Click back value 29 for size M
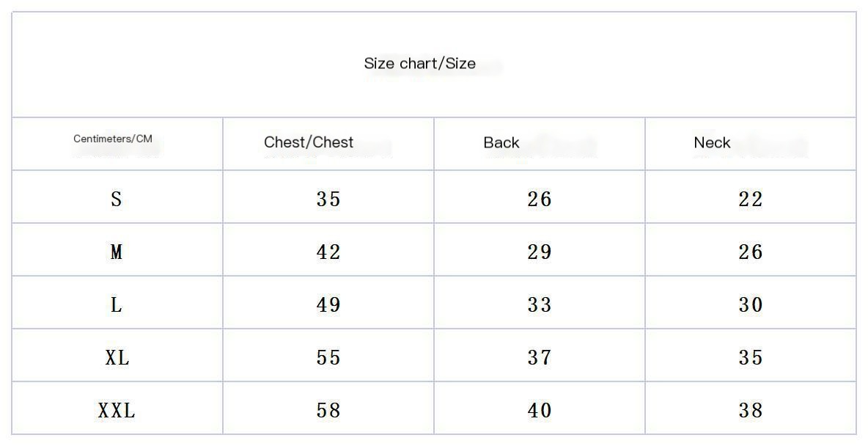Image resolution: width=868 pixels, height=446 pixels. click(x=540, y=252)
